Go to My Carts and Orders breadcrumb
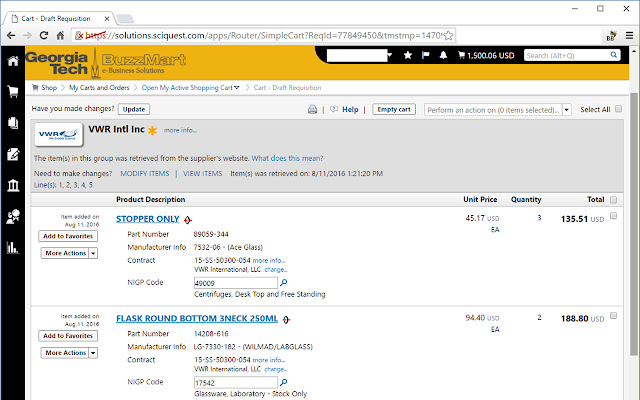 (x=99, y=88)
